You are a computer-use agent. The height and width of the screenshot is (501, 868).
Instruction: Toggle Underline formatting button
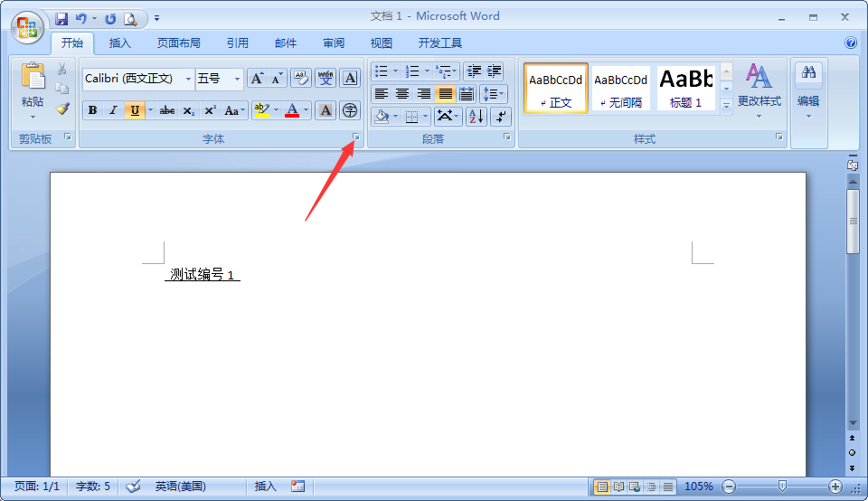[x=135, y=110]
